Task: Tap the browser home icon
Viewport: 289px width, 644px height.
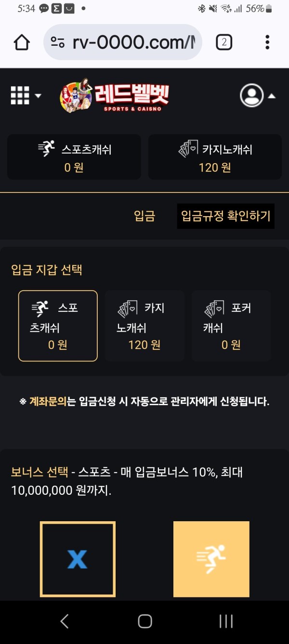Action: [x=22, y=42]
